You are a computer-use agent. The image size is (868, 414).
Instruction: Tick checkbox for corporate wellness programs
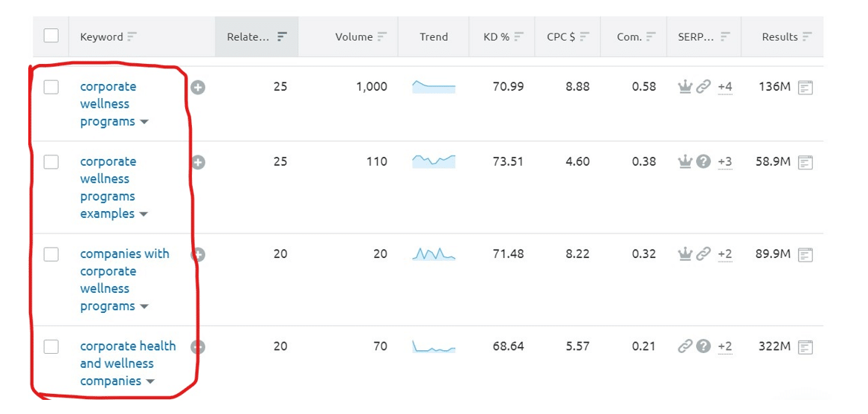(51, 87)
